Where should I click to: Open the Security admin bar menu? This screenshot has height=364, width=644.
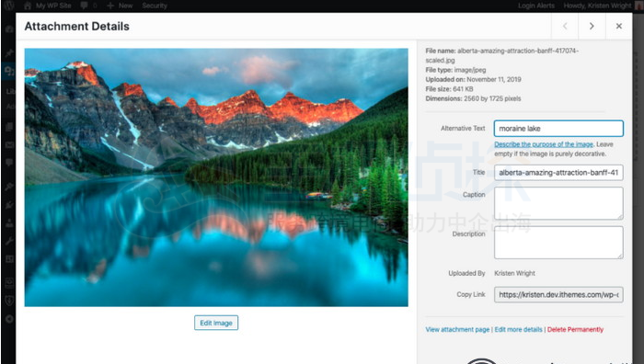tap(155, 6)
